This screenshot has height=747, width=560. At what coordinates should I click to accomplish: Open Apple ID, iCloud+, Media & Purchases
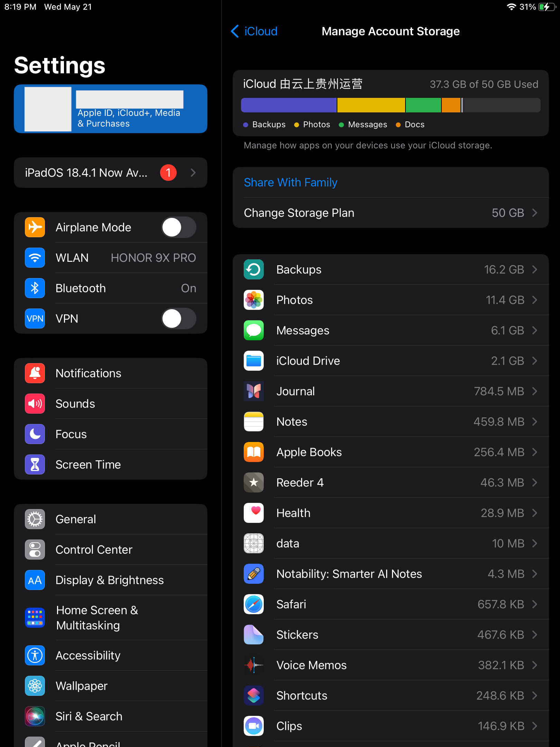[x=111, y=109]
